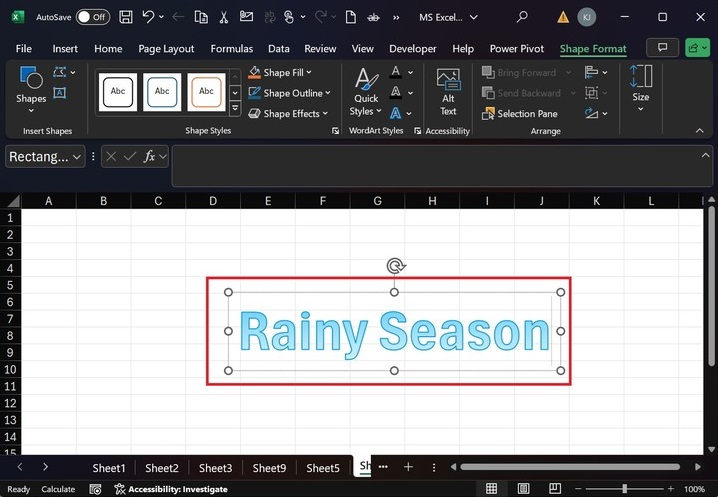Click the Insert Function fx icon
Viewport: 718px width, 497px height.
click(x=149, y=157)
